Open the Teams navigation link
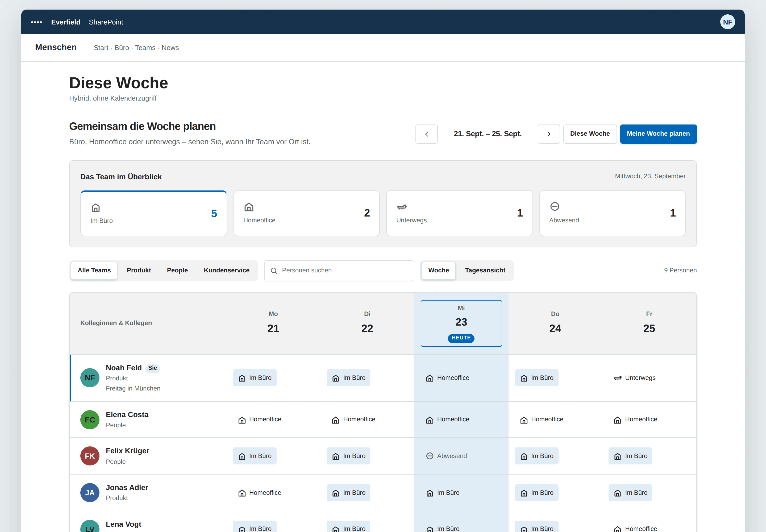The image size is (766, 532). click(x=145, y=48)
